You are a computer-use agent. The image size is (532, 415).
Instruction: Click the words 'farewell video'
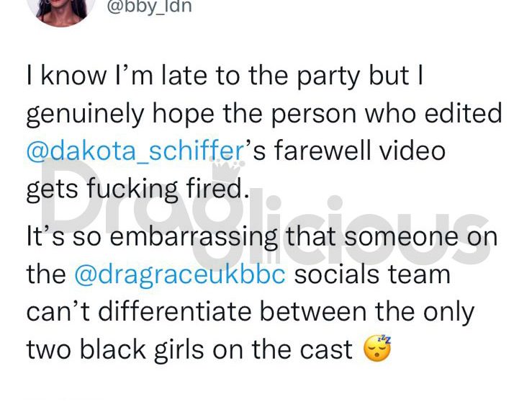pos(359,151)
